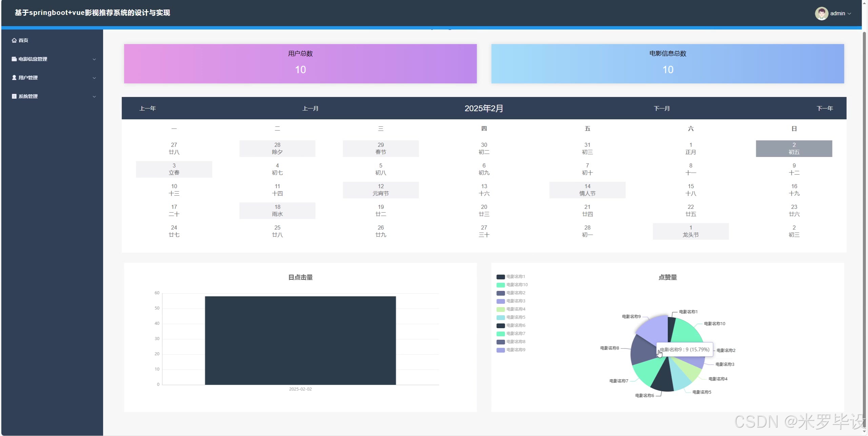
Task: Click the person icon for 用户管理
Action: coord(14,78)
